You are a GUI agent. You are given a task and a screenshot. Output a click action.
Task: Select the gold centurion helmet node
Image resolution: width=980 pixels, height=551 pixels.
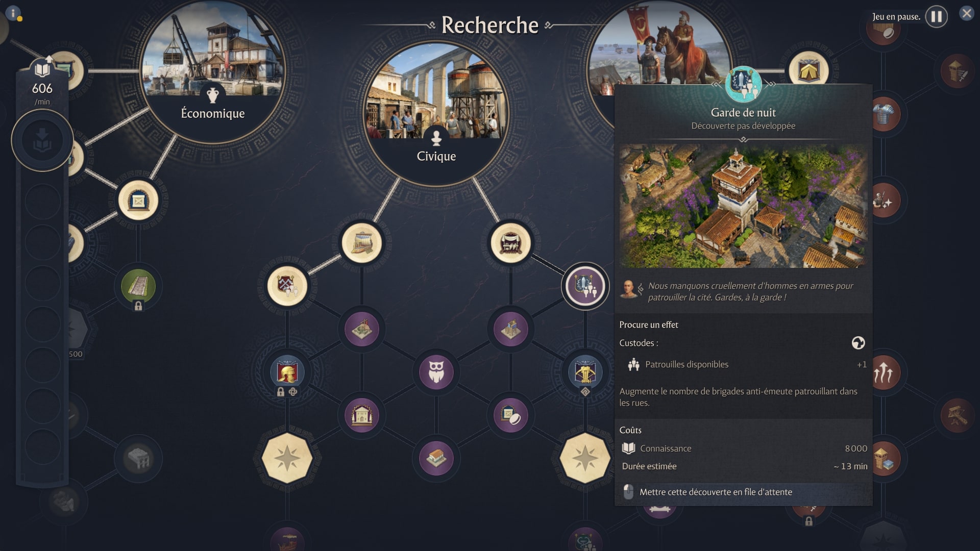tap(287, 372)
